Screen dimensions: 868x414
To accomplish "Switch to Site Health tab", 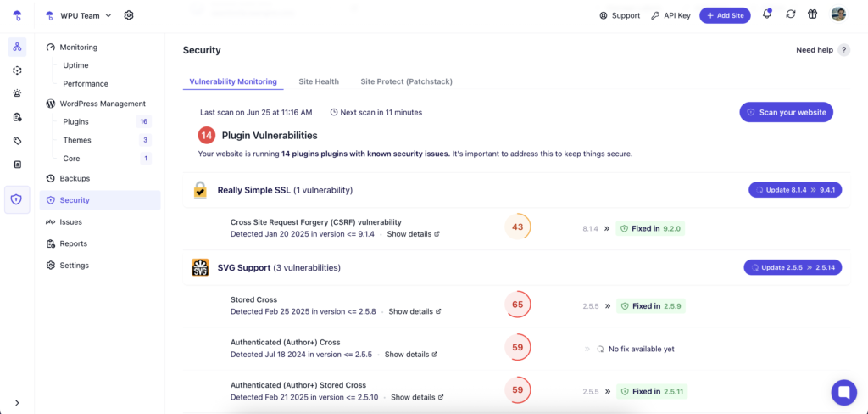I will tap(319, 81).
